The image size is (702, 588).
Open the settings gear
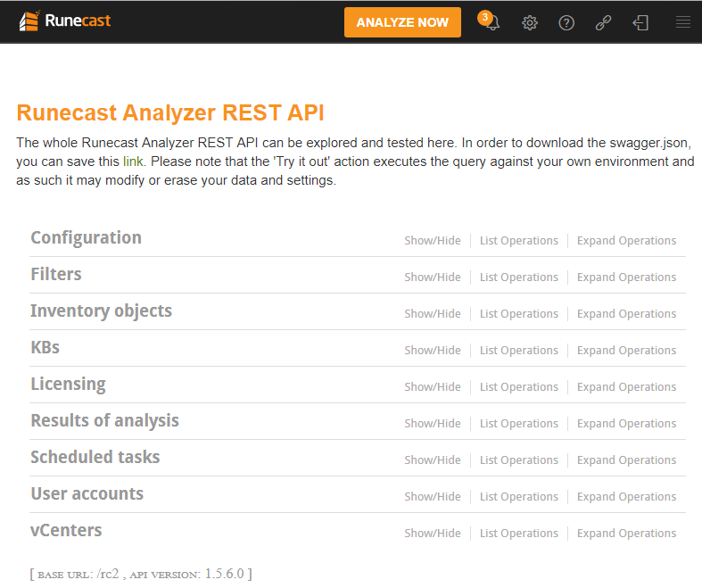(x=530, y=23)
